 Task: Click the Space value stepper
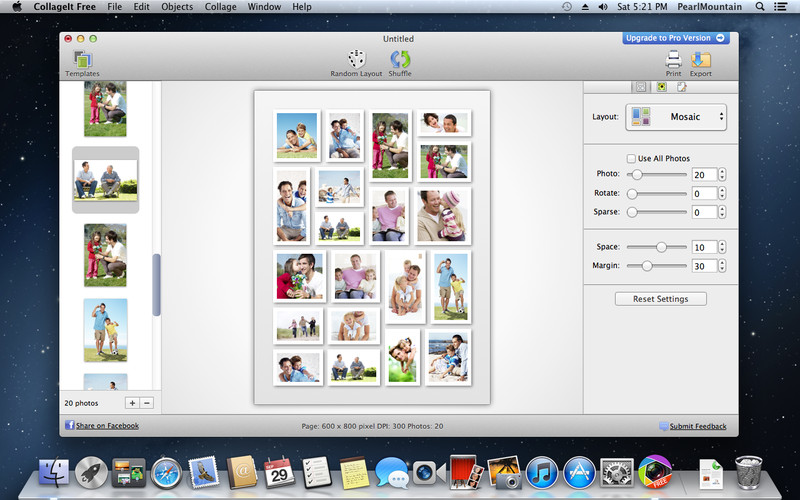722,247
